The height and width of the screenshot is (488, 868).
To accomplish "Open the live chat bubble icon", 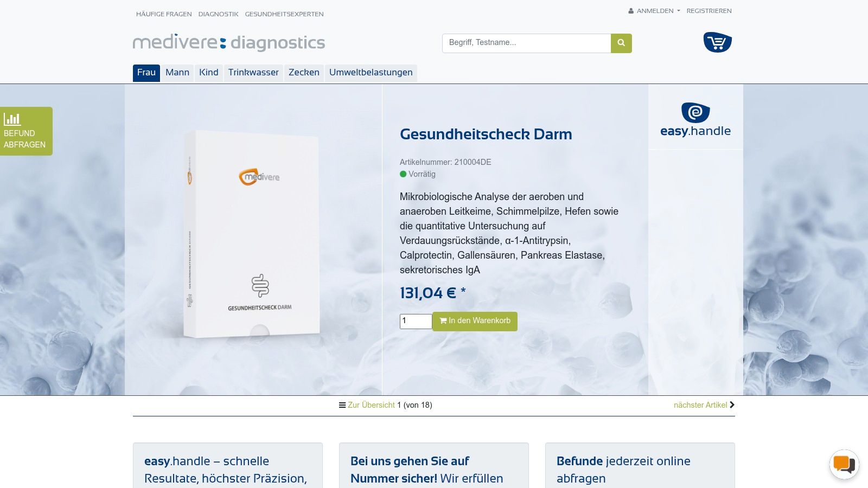I will click(844, 464).
